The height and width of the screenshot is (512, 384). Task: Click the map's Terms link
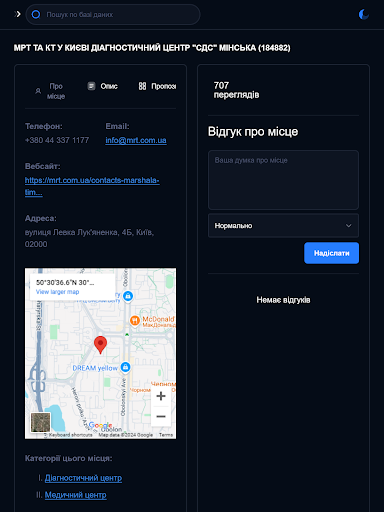click(166, 435)
